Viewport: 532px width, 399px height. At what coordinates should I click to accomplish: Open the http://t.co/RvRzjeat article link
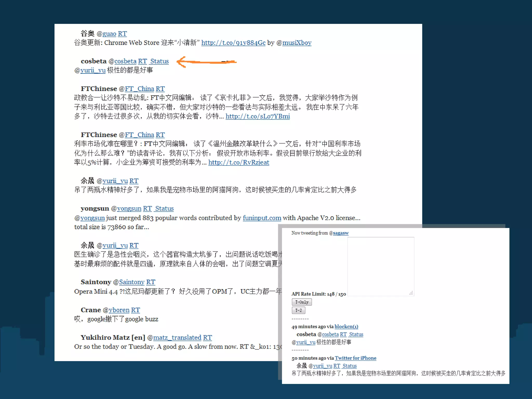tap(238, 162)
